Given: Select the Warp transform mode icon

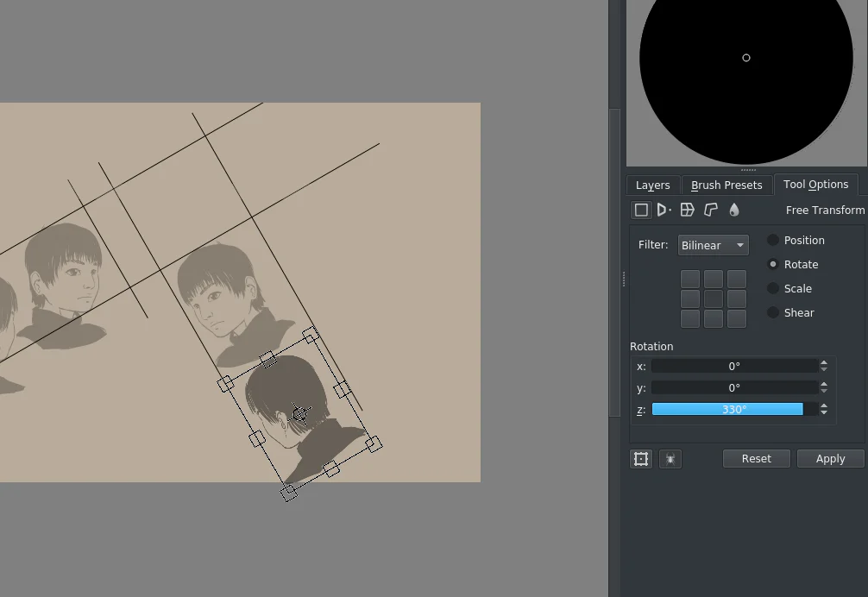Looking at the screenshot, I should (x=687, y=211).
